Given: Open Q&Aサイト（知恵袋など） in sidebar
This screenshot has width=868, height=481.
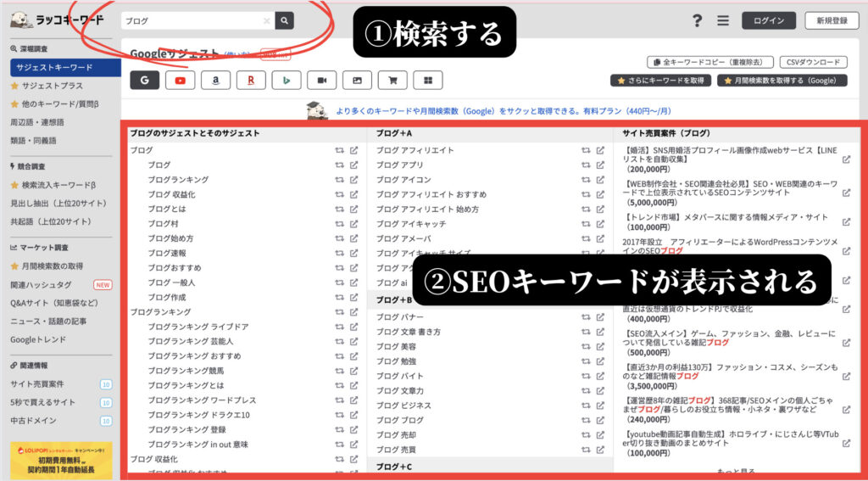Looking at the screenshot, I should click(x=54, y=303).
